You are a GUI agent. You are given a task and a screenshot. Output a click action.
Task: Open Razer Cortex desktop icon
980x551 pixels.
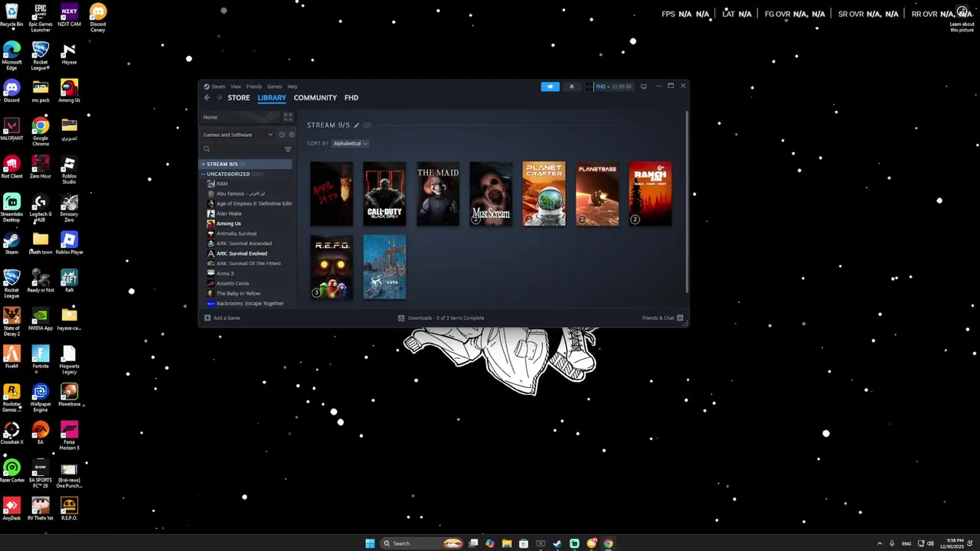pos(11,471)
